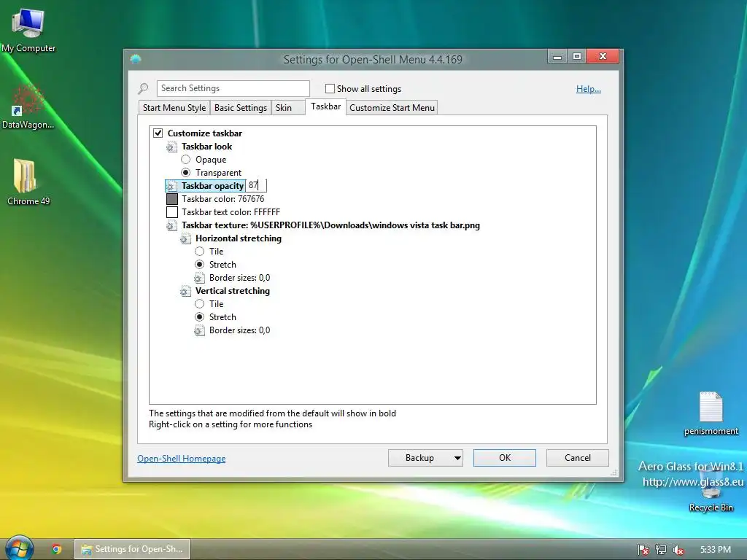Toggle the Customize taskbar checkbox
Viewport: 747px width, 560px height.
[x=158, y=133]
